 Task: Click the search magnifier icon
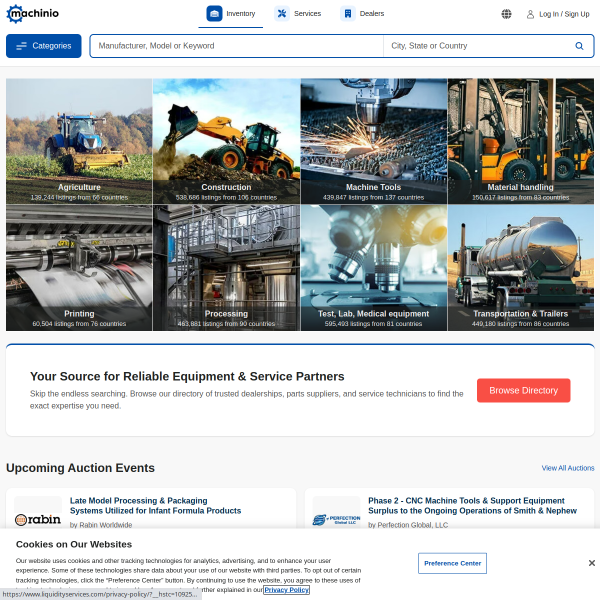[x=579, y=46]
